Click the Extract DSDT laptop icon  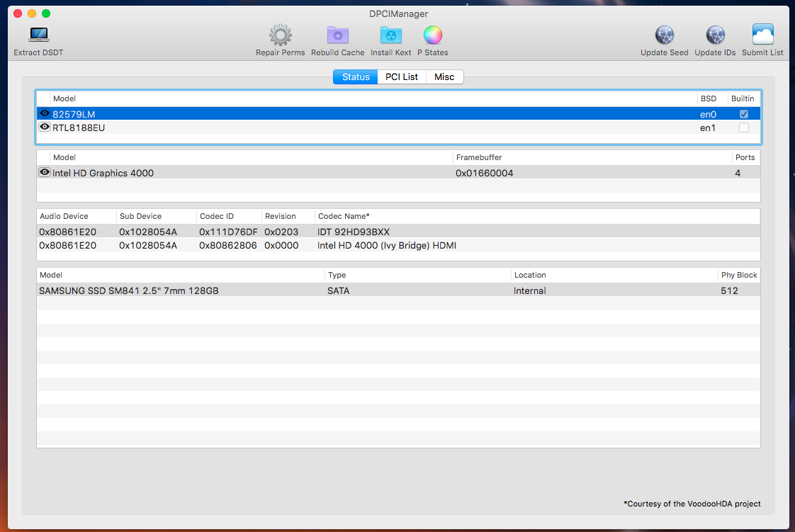click(38, 35)
